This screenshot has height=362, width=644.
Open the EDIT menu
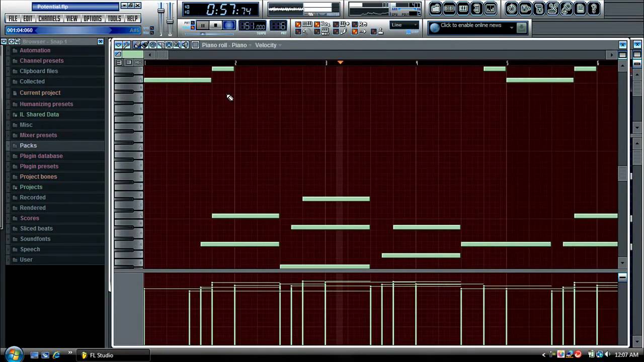[28, 19]
